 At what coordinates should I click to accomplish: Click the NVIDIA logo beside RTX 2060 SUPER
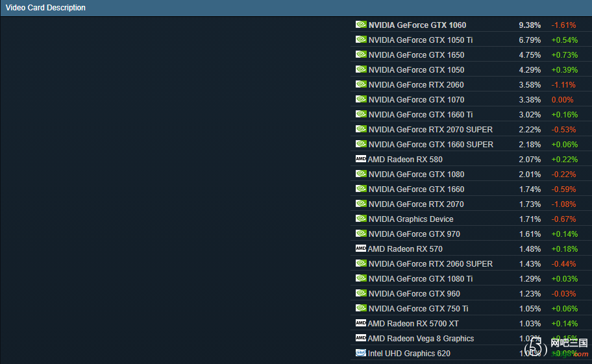tap(361, 263)
